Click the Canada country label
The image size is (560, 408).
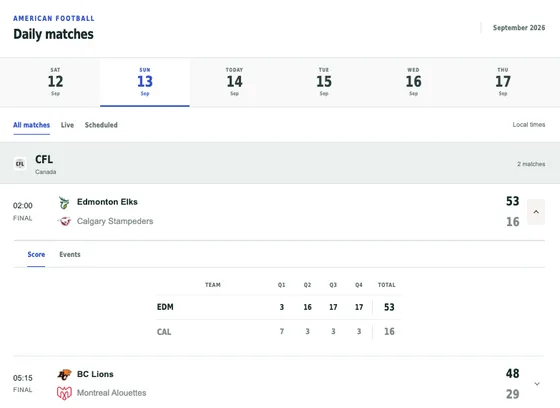pos(45,172)
